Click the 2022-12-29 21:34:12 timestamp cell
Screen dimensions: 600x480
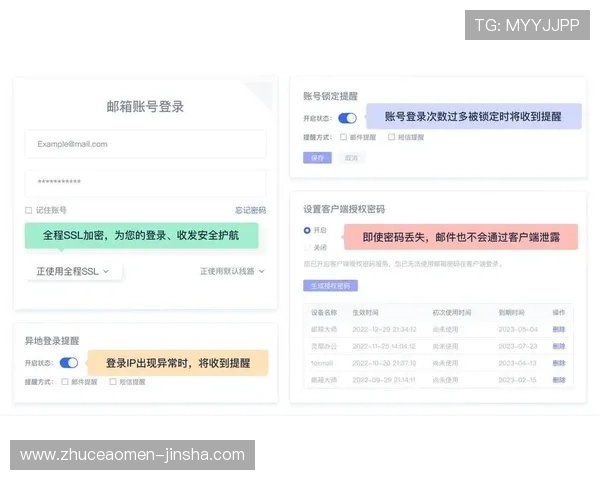tap(384, 329)
